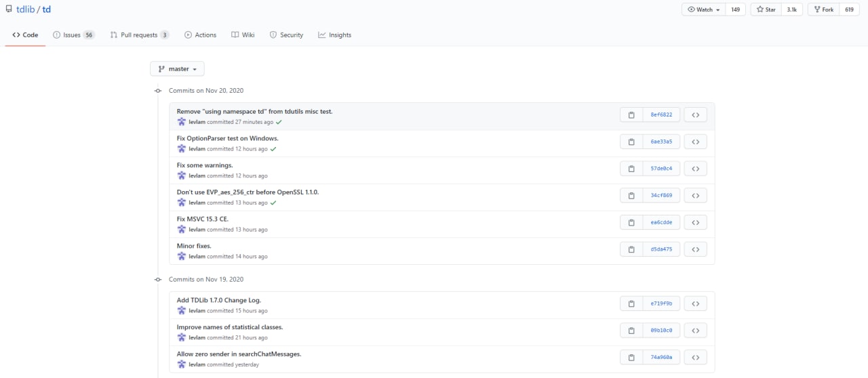This screenshot has width=868, height=378.
Task: Browse repository at commit 34cf869
Action: point(695,195)
